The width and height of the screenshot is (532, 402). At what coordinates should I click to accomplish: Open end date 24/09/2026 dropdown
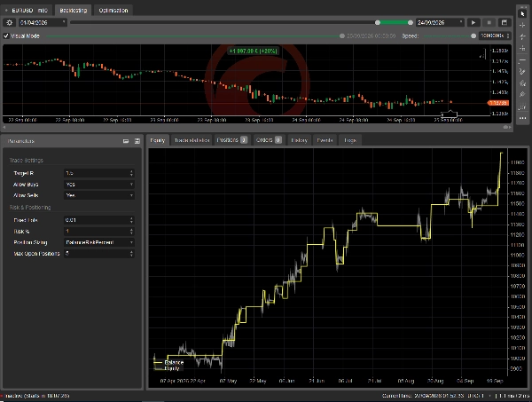(x=440, y=23)
